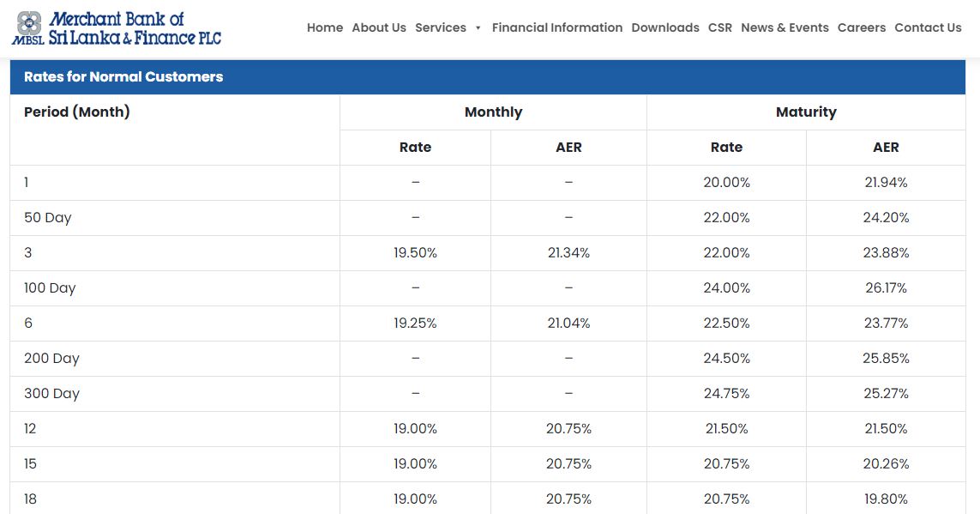
Task: Select the 300 Day period row
Action: click(488, 393)
